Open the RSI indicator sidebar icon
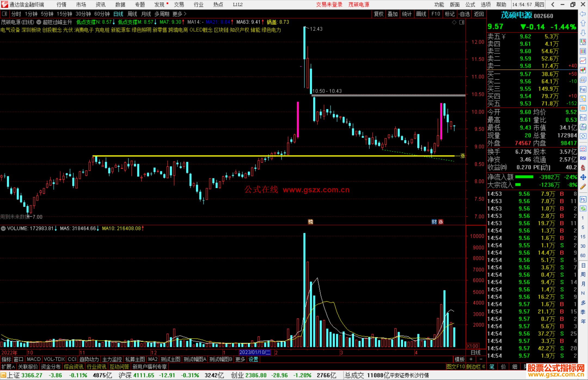The height and width of the screenshot is (380, 588). click(583, 158)
